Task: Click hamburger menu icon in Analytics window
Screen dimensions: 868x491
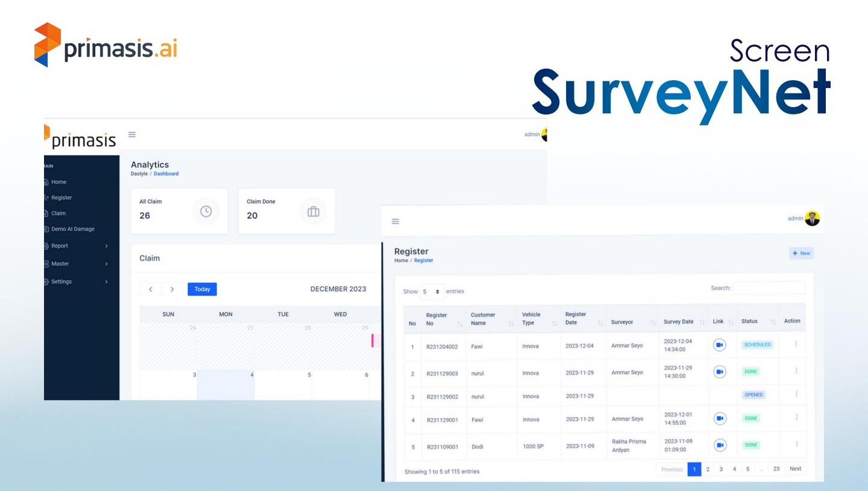Action: point(132,134)
